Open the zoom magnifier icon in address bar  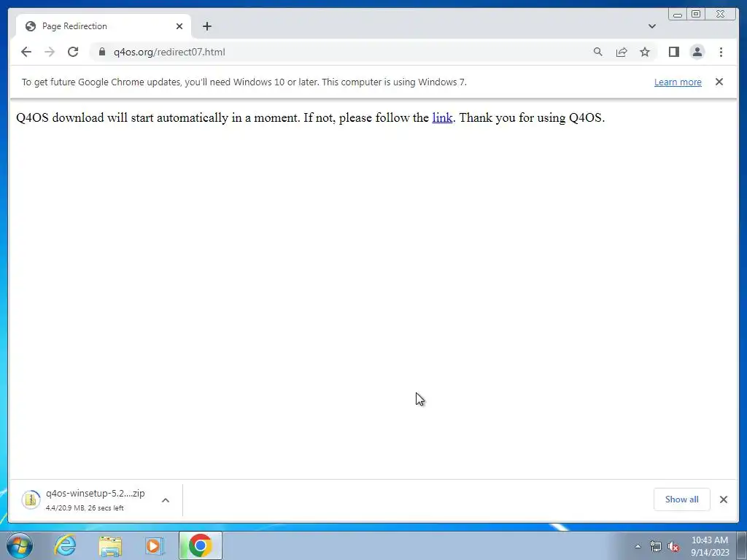pos(598,52)
